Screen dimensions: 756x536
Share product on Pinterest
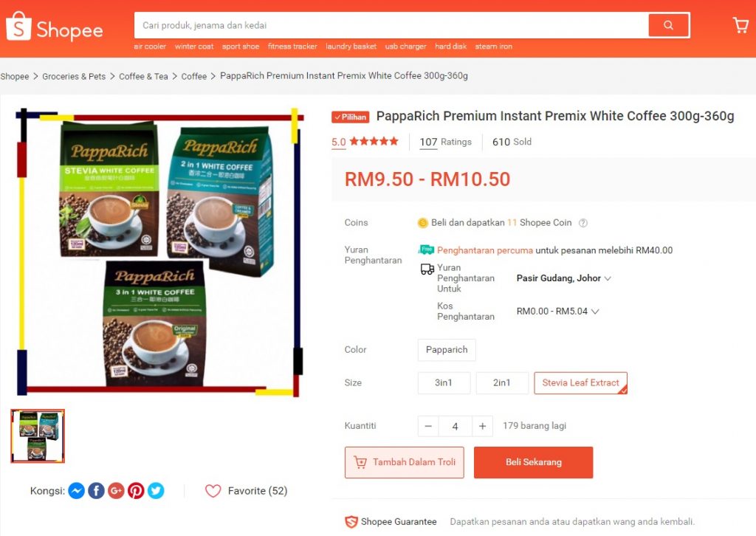[136, 491]
